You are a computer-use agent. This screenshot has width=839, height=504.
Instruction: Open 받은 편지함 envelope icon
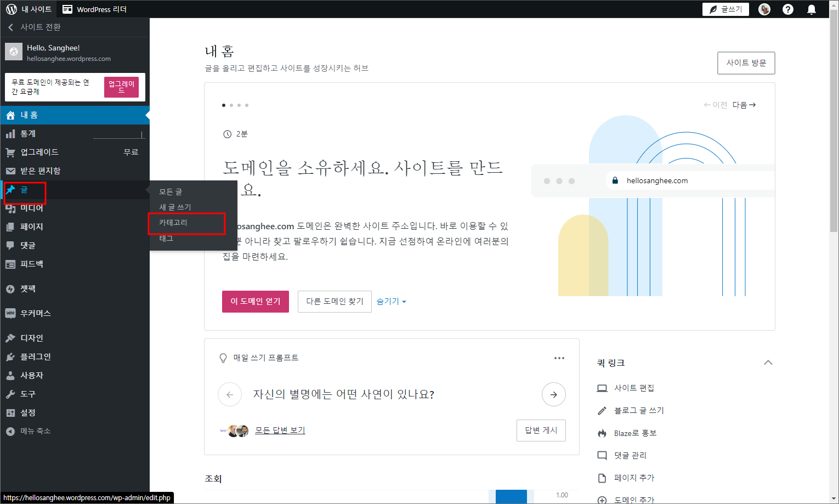10,171
